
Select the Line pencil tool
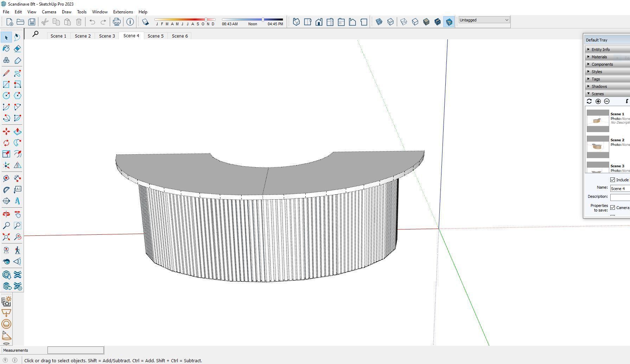point(6,73)
